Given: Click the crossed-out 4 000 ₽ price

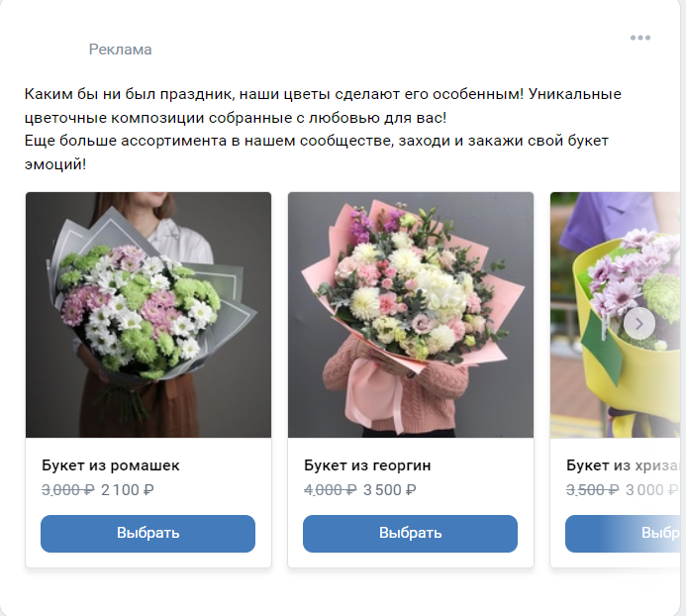Looking at the screenshot, I should [329, 489].
